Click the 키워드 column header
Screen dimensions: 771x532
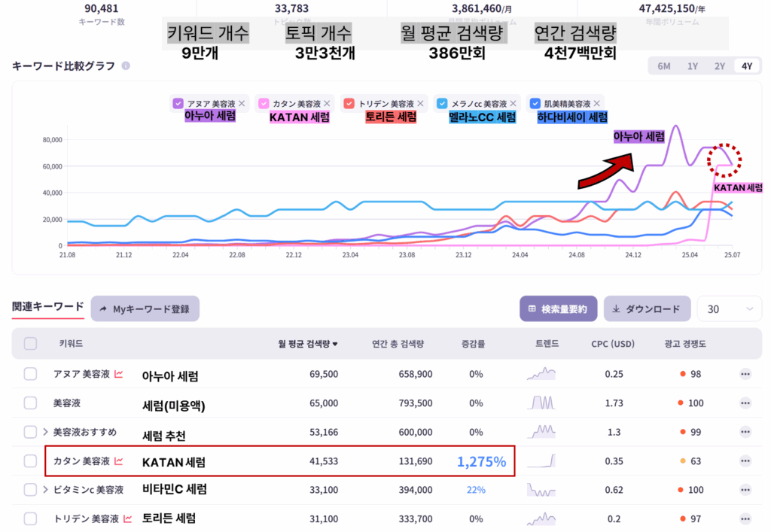71,343
